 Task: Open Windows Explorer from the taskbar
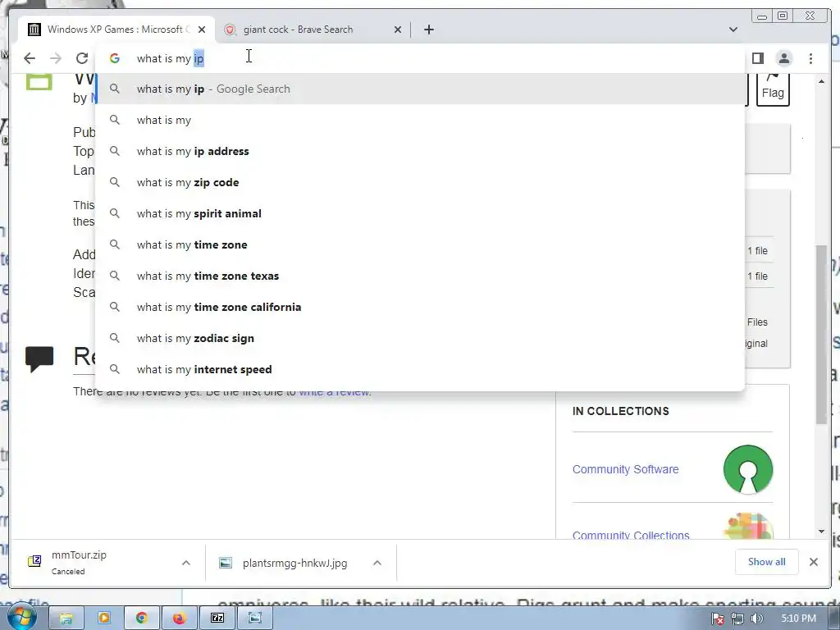click(66, 619)
